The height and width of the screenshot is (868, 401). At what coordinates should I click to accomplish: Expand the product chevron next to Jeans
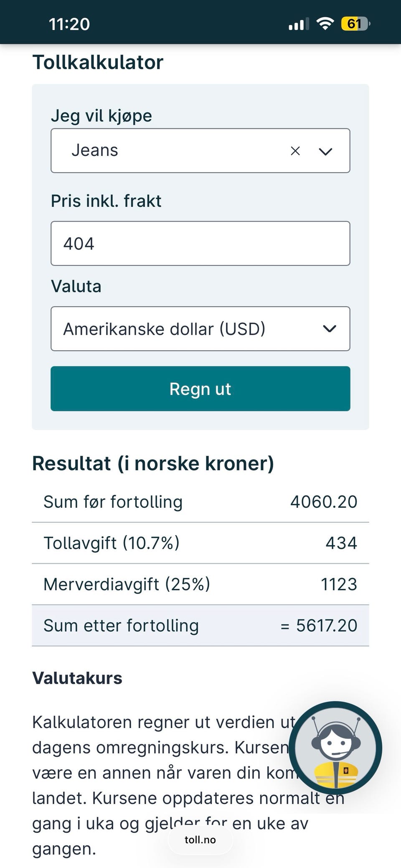tap(325, 151)
